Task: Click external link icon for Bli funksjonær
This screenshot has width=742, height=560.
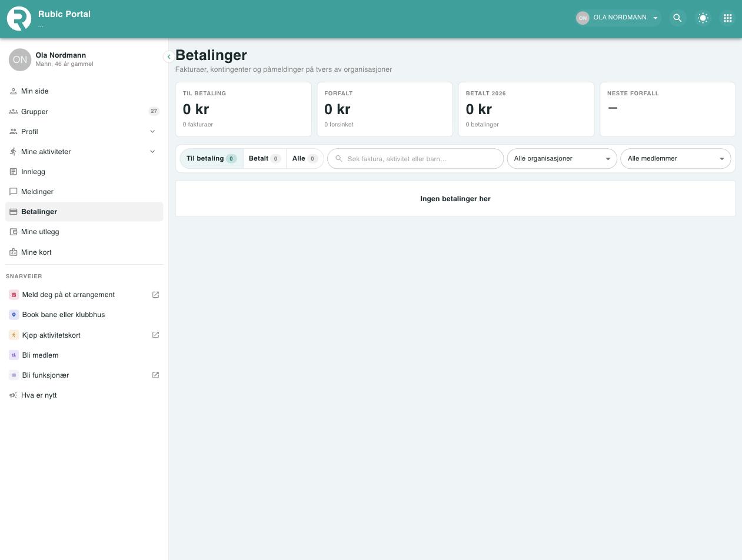Action: (x=155, y=375)
